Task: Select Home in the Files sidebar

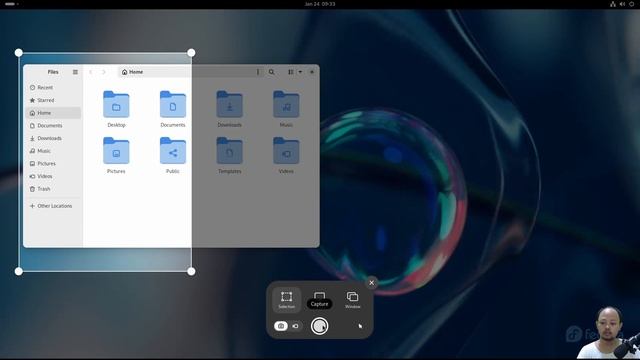Action: pos(53,113)
